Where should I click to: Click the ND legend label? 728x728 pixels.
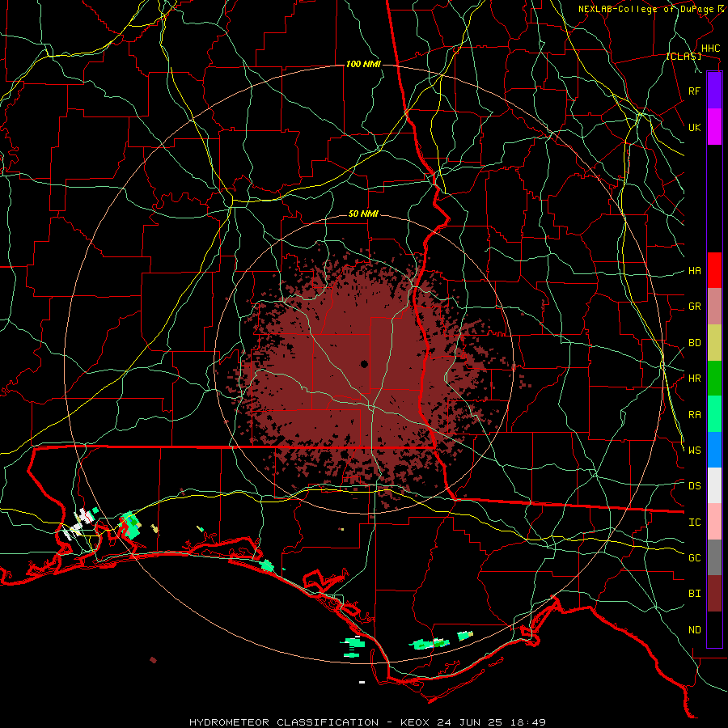coord(694,630)
